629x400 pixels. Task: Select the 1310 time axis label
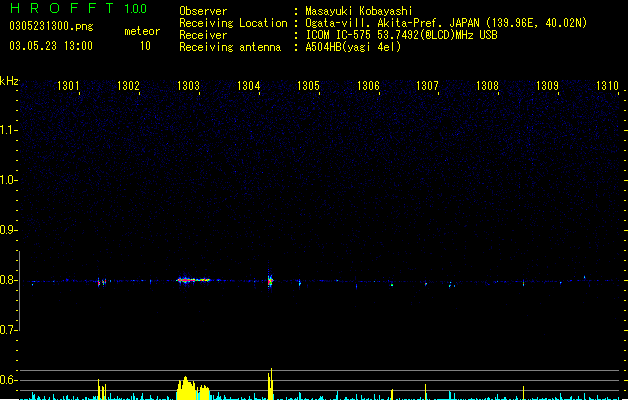(x=607, y=85)
